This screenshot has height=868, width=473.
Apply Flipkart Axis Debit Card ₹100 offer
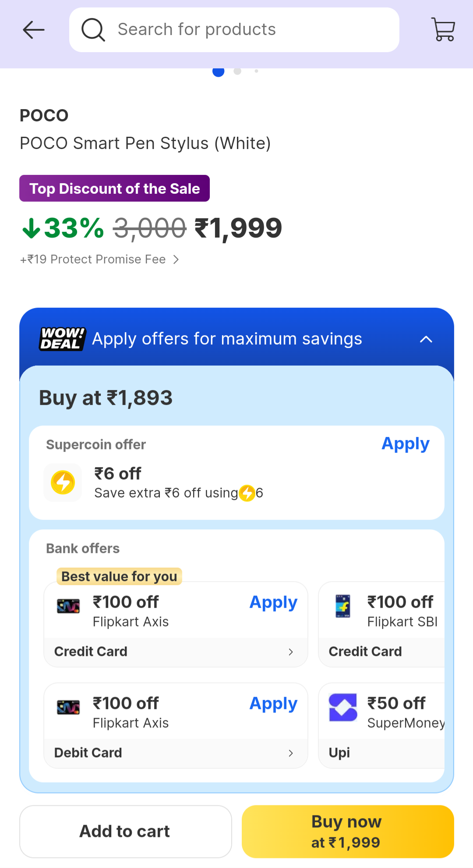pos(273,704)
